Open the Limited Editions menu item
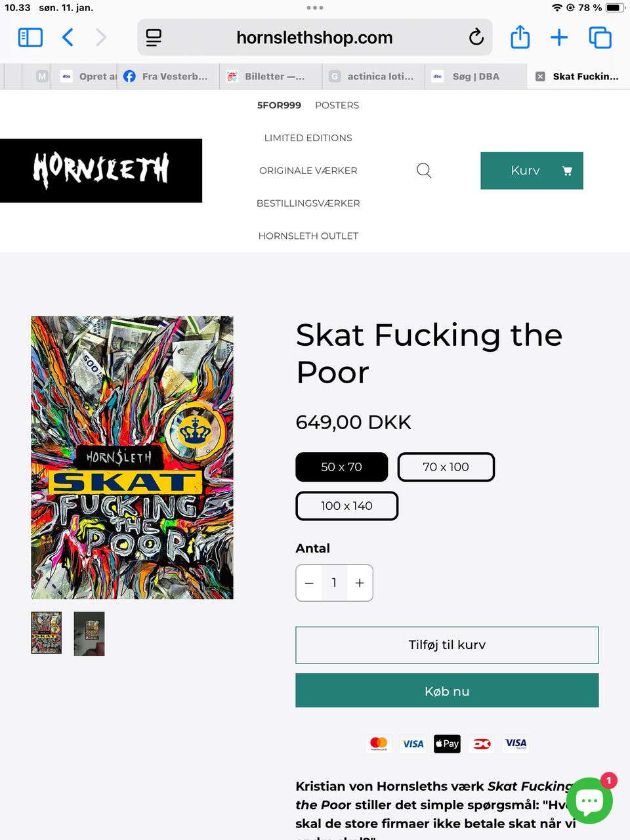630x840 pixels. 308,138
